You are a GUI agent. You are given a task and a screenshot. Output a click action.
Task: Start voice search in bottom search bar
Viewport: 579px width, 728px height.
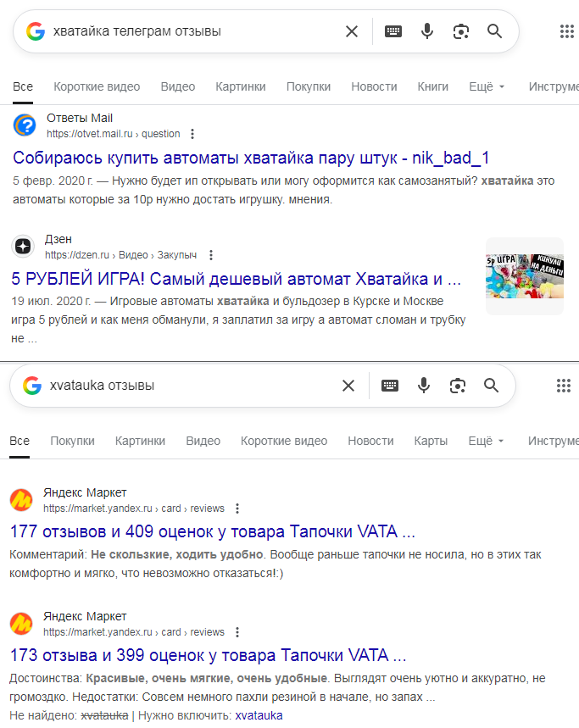[424, 386]
